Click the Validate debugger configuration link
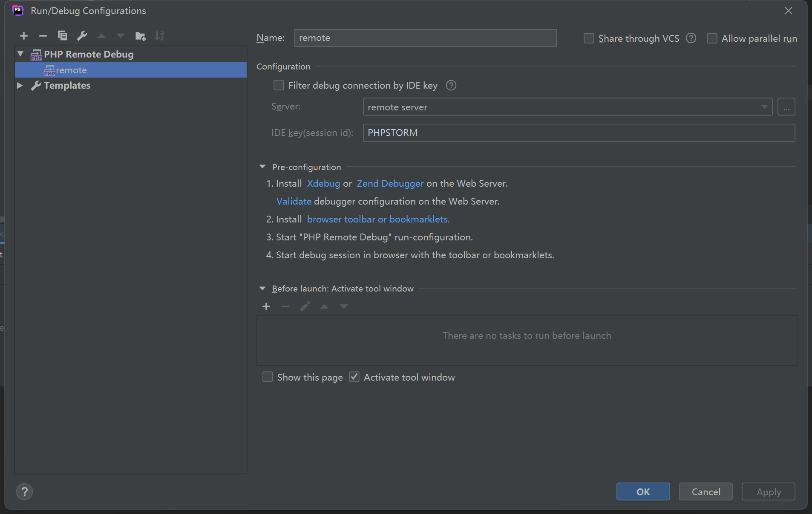812x514 pixels. click(294, 201)
